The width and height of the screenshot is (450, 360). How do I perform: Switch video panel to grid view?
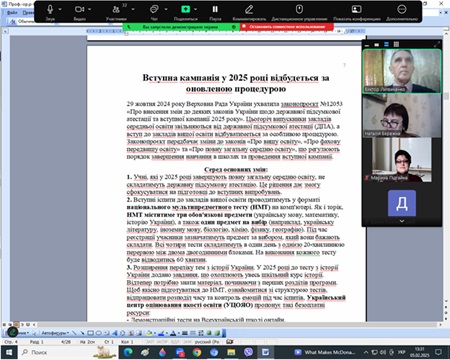click(x=396, y=44)
